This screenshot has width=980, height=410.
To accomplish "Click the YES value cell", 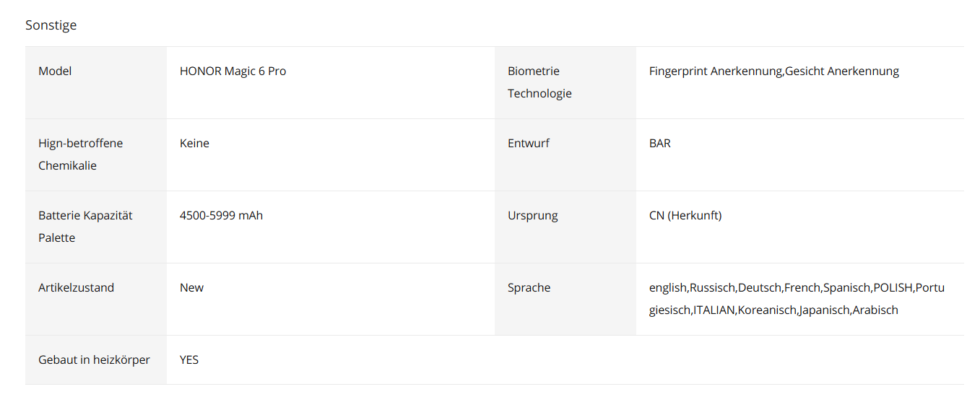I will [331, 360].
